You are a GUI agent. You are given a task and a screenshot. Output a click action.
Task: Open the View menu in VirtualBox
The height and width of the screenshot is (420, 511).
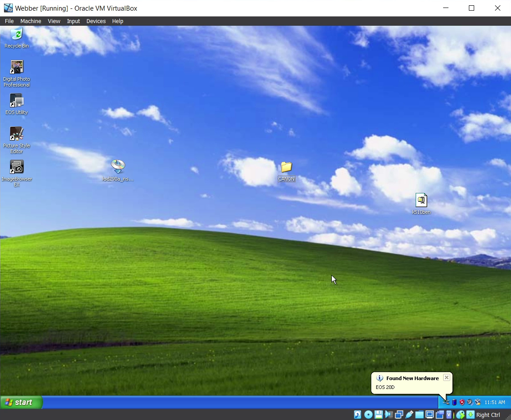pos(54,21)
